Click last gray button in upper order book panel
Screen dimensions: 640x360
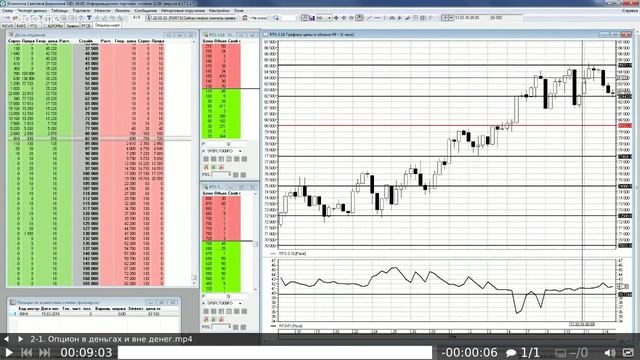click(244, 159)
